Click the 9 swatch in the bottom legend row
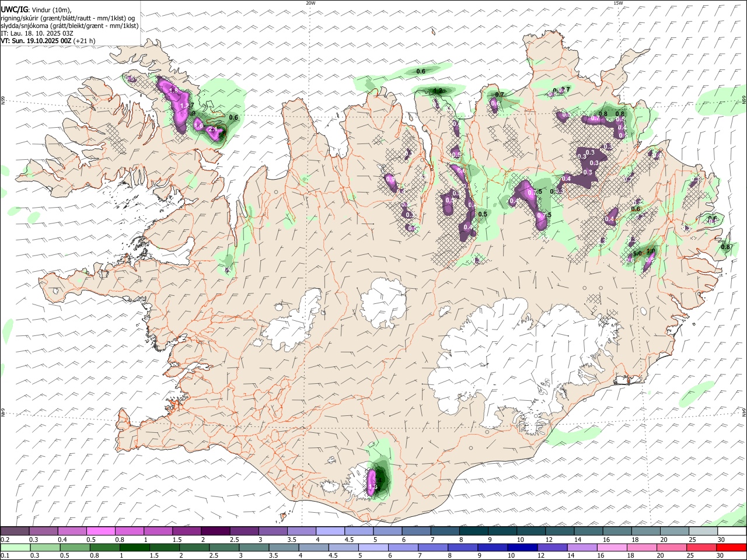 [493, 547]
